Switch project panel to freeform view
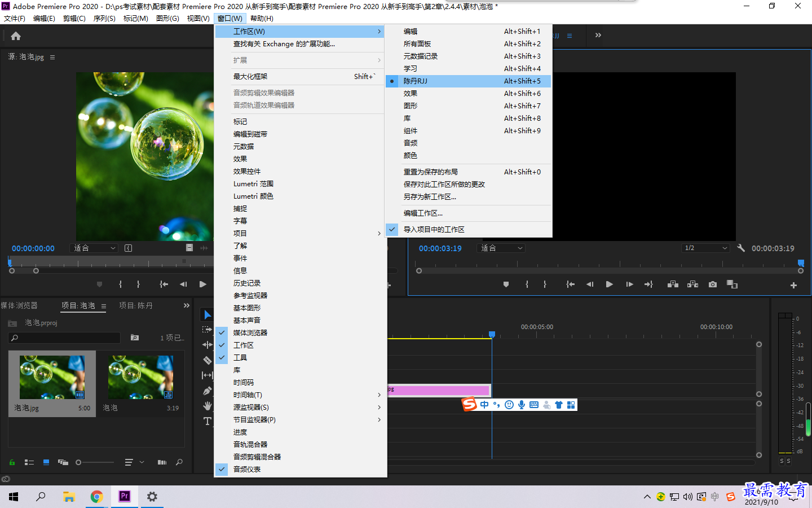The height and width of the screenshot is (508, 812). [x=63, y=462]
